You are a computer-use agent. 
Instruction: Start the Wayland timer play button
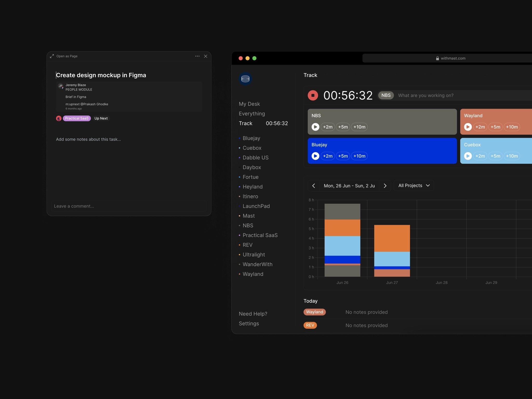click(468, 127)
